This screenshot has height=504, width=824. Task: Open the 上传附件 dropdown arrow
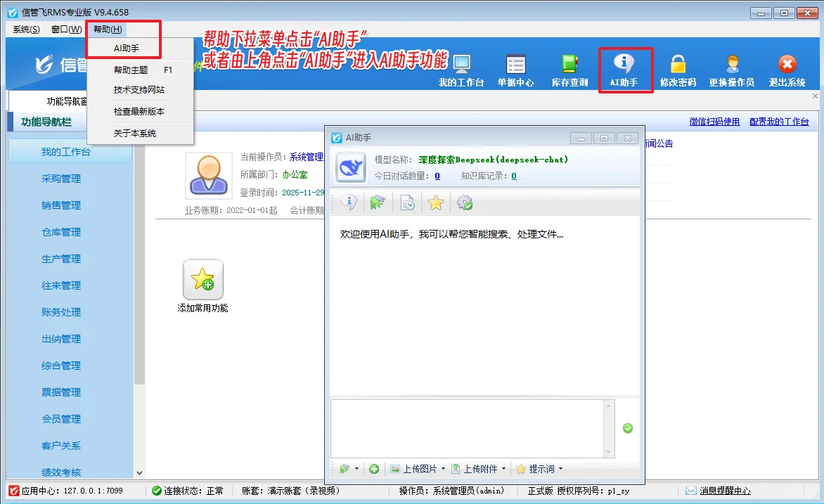point(504,469)
